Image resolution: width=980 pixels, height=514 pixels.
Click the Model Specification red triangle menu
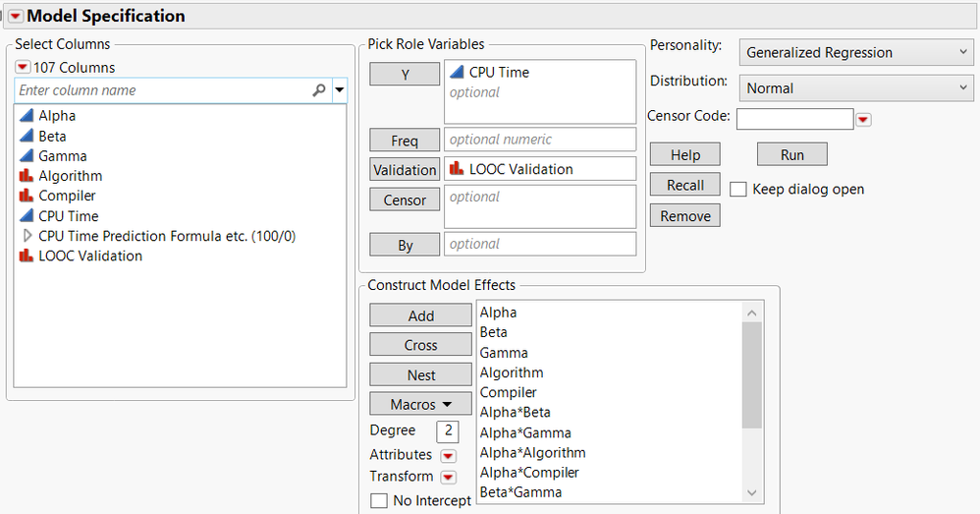[16, 16]
